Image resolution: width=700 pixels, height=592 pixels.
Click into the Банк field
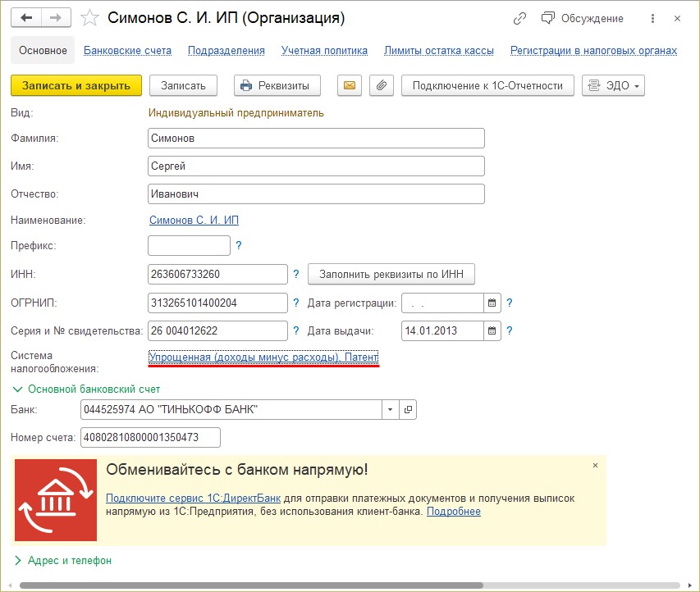[x=231, y=409]
